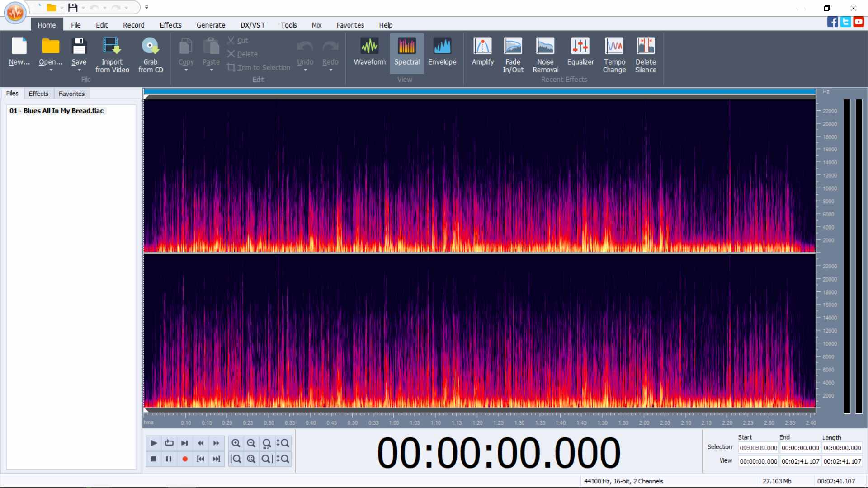Click the zoom to selection icon
868x488 pixels.
tap(251, 459)
